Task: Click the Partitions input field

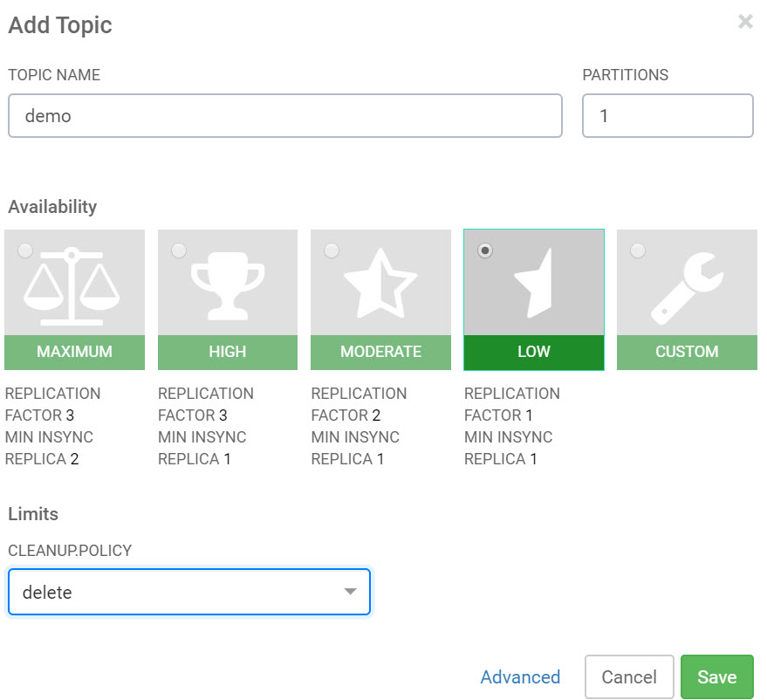Action: coord(668,115)
